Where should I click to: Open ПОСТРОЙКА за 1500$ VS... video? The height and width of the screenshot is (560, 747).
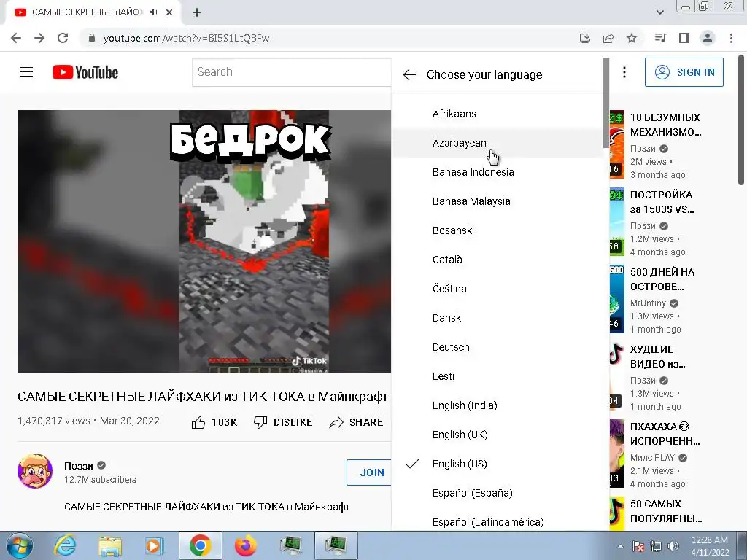662,202
